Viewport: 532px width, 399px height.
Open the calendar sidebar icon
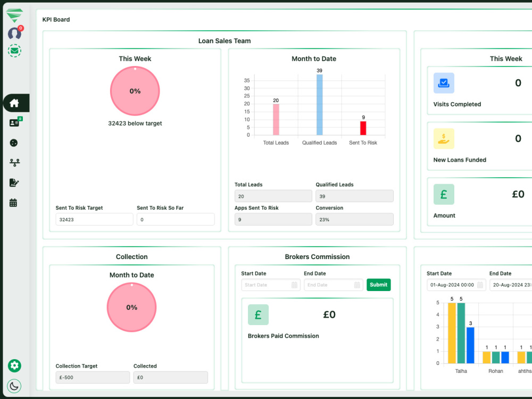[x=13, y=203]
